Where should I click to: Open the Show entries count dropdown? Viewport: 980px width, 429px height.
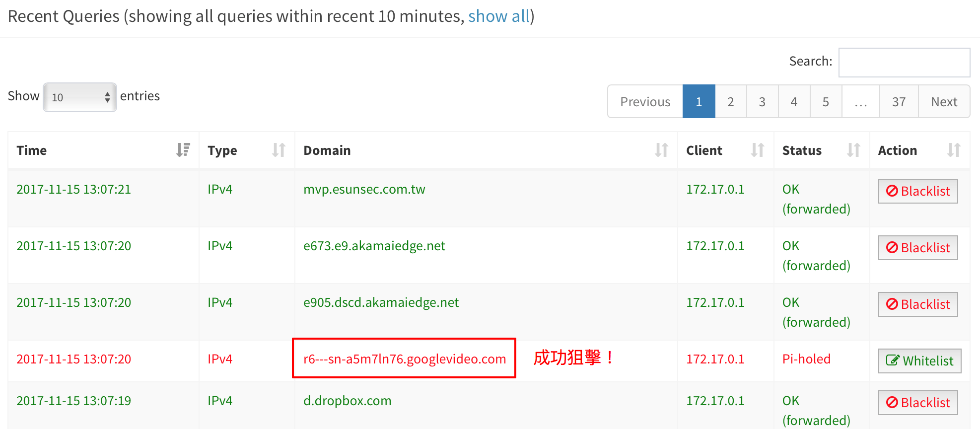(x=80, y=97)
